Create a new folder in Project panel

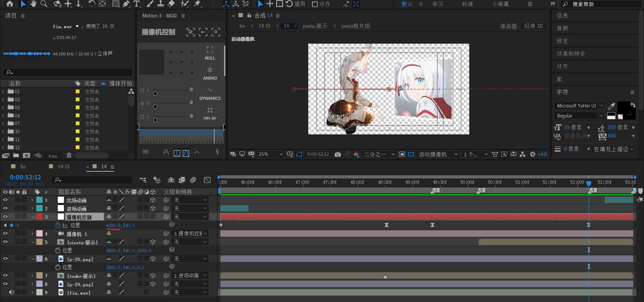pos(16,155)
